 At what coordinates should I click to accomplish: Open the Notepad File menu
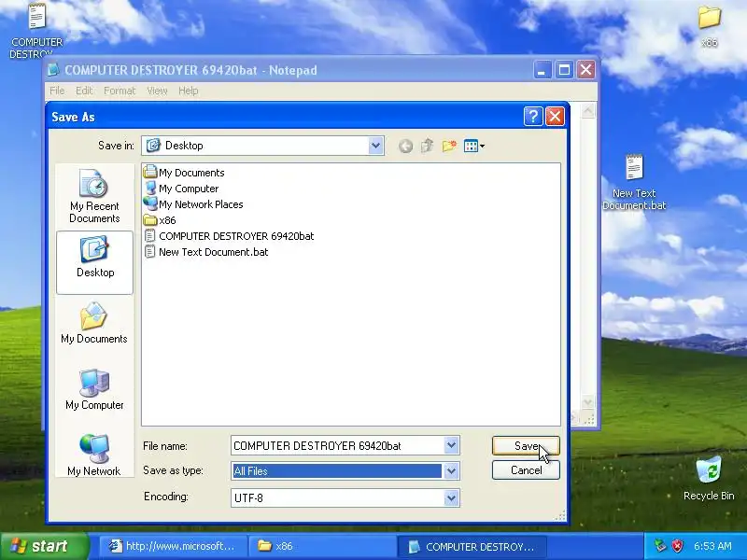57,91
